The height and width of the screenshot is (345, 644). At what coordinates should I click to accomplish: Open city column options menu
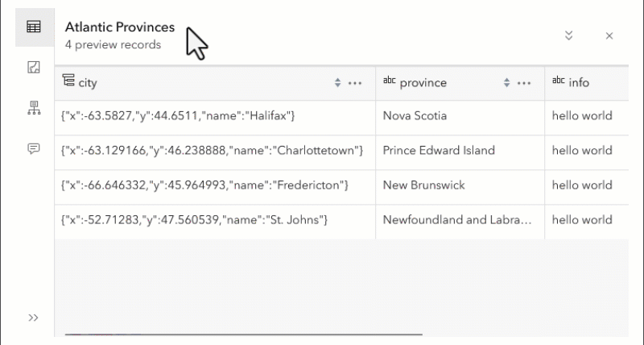355,82
